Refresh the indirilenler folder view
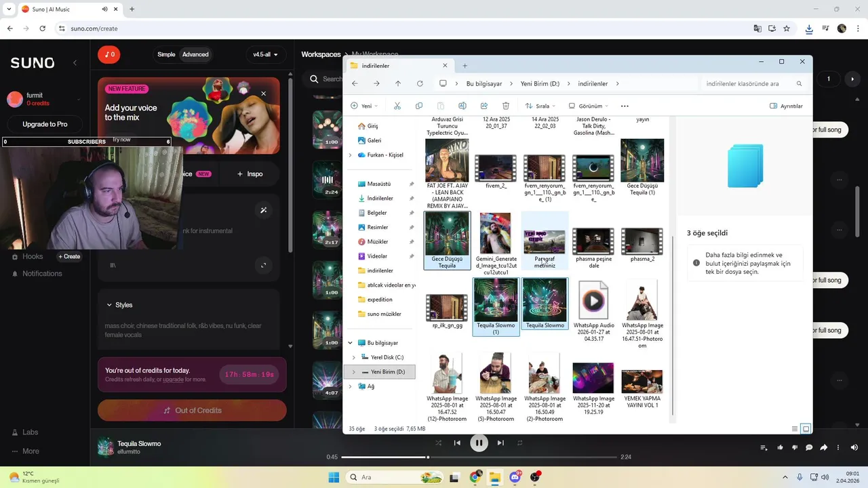 [x=420, y=83]
